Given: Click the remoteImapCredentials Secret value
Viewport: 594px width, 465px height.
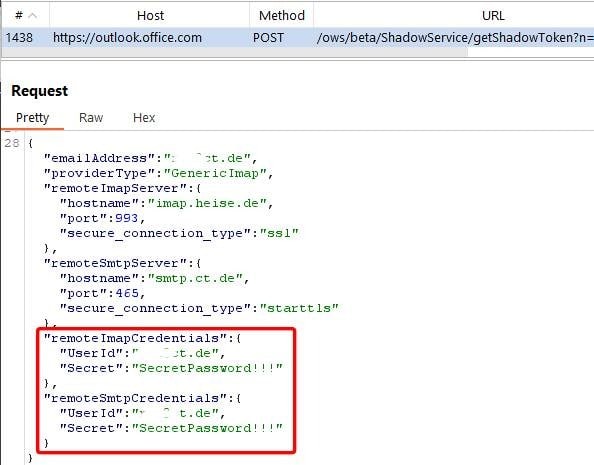Looking at the screenshot, I should (x=207, y=368).
